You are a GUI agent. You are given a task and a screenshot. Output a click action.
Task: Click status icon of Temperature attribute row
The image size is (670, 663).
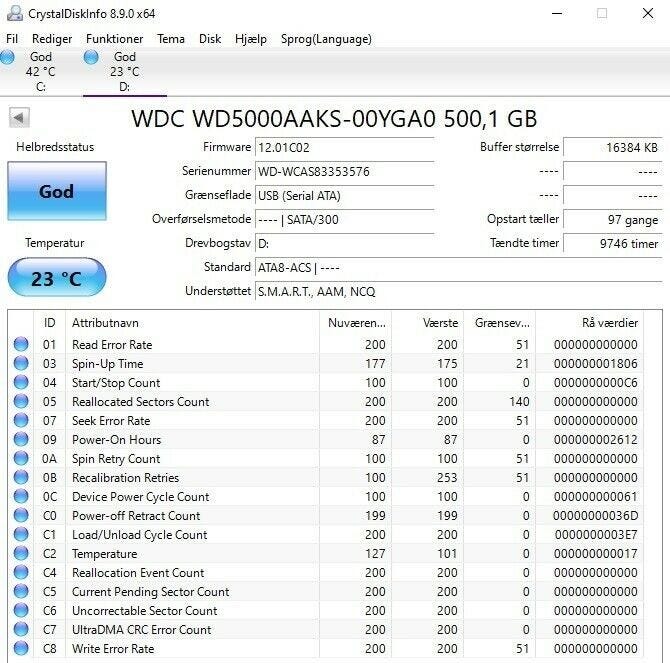[x=21, y=554]
